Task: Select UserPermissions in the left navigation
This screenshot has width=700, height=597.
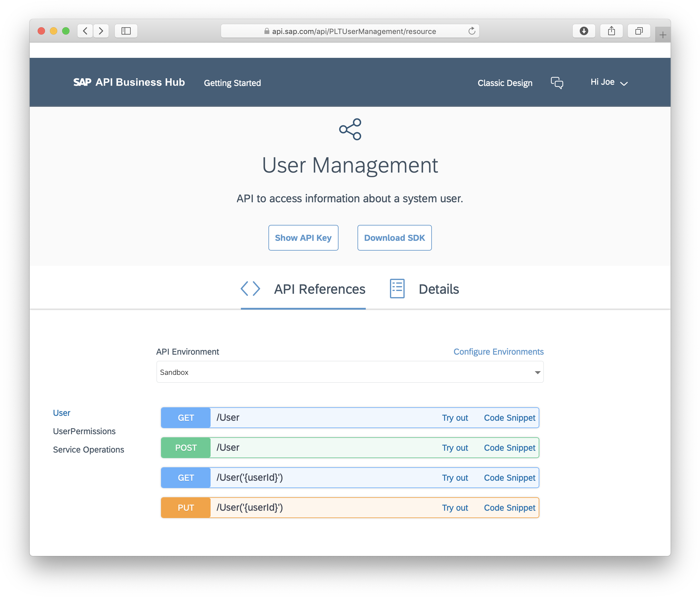Action: [x=84, y=431]
